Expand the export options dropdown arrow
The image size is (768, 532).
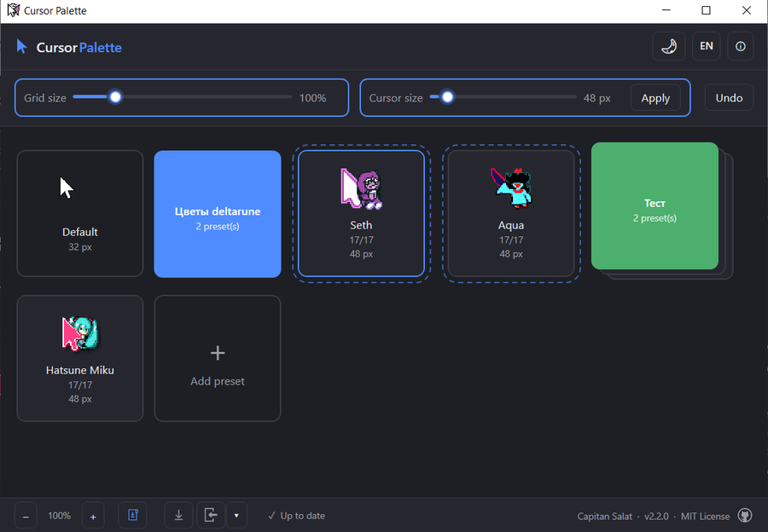pyautogui.click(x=236, y=515)
